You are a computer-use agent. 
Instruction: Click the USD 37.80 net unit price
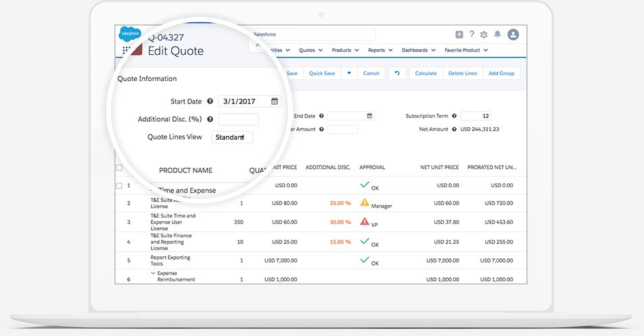[446, 222]
